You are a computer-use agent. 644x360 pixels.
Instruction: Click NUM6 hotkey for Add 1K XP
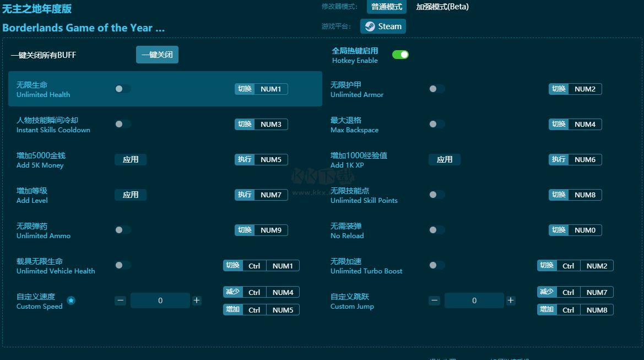(x=575, y=160)
